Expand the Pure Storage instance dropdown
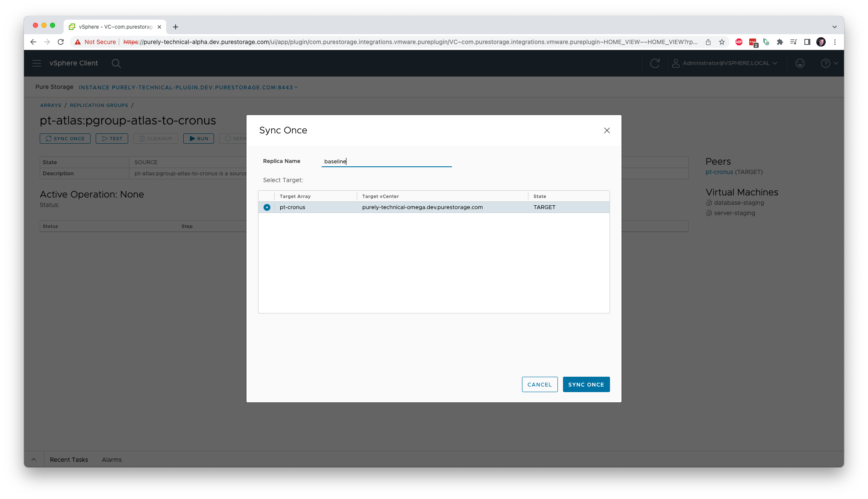Image resolution: width=868 pixels, height=499 pixels. tap(188, 87)
